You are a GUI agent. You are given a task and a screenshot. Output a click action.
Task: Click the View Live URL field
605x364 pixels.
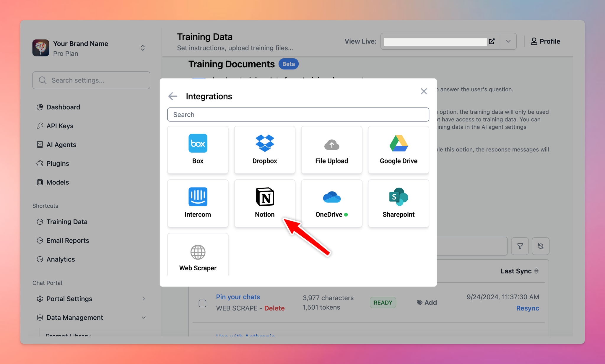[x=435, y=42]
